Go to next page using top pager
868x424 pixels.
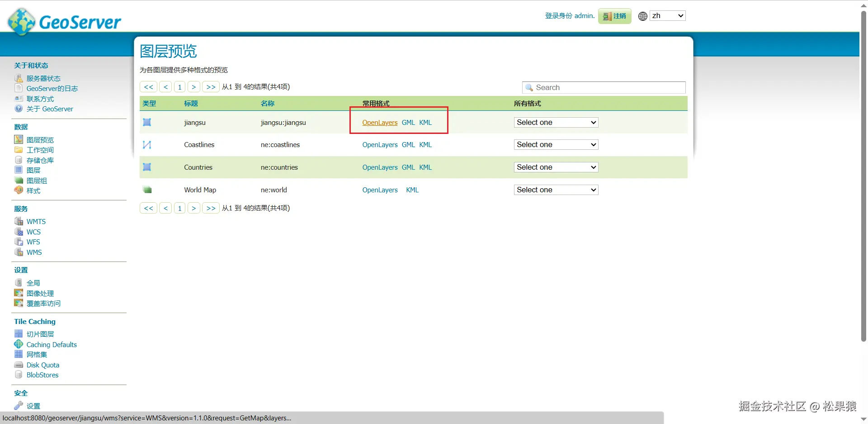click(x=193, y=87)
